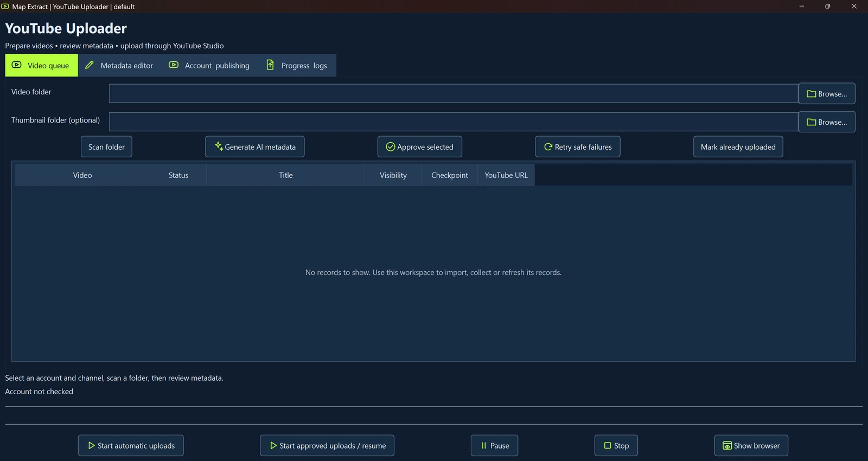Click the play icon on Account publishing tab

click(174, 65)
